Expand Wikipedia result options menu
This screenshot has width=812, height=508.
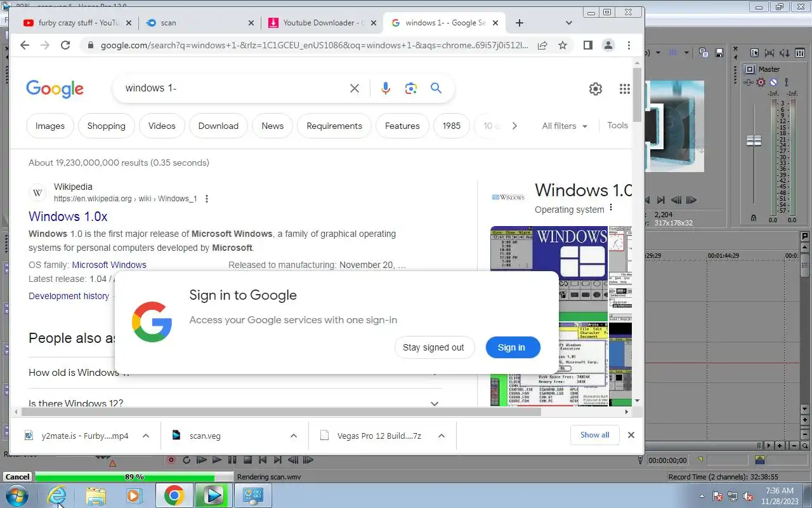click(206, 199)
